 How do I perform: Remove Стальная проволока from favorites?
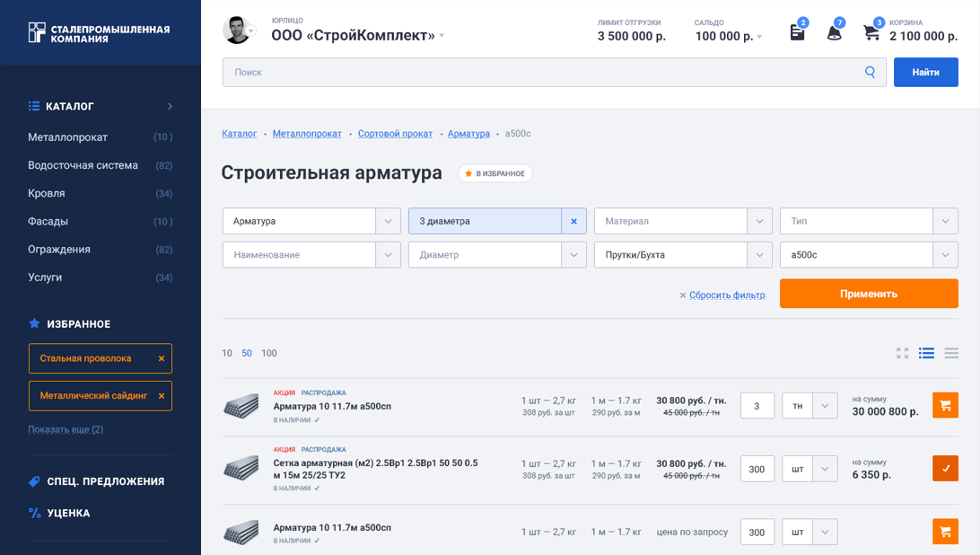(x=162, y=358)
